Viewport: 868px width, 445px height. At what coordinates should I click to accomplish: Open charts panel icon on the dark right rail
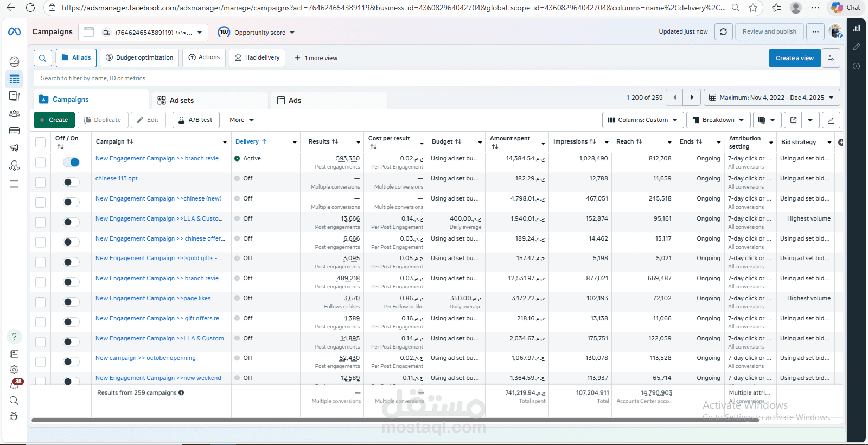[857, 28]
